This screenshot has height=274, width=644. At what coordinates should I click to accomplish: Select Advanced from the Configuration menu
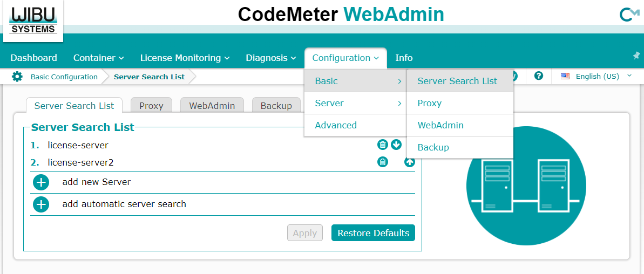(336, 125)
